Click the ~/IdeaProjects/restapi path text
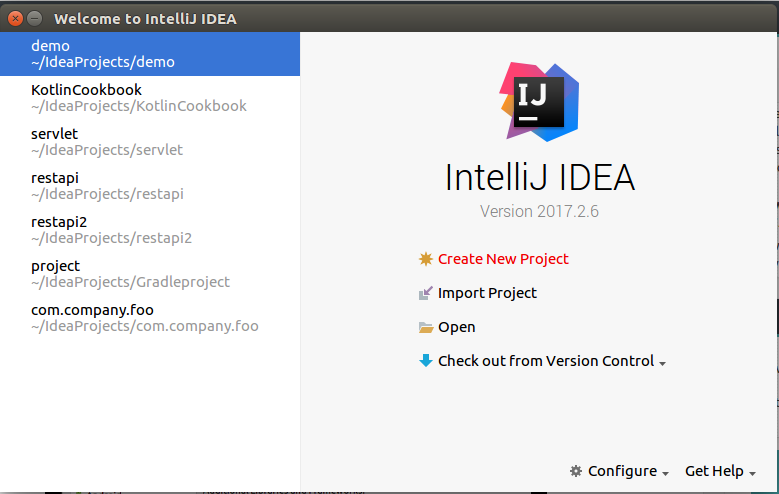This screenshot has width=779, height=494. [x=107, y=194]
